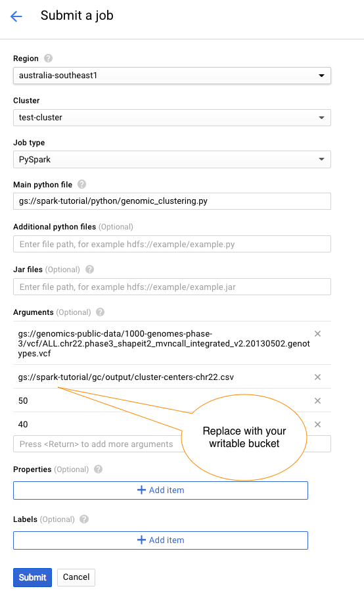
Task: Delete the argument with value 50
Action: [318, 400]
